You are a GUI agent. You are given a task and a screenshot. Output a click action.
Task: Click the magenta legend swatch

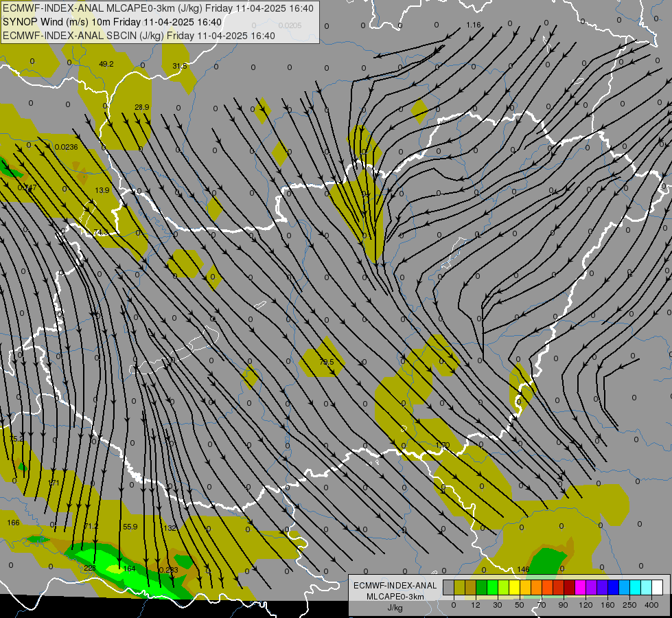[x=581, y=587]
